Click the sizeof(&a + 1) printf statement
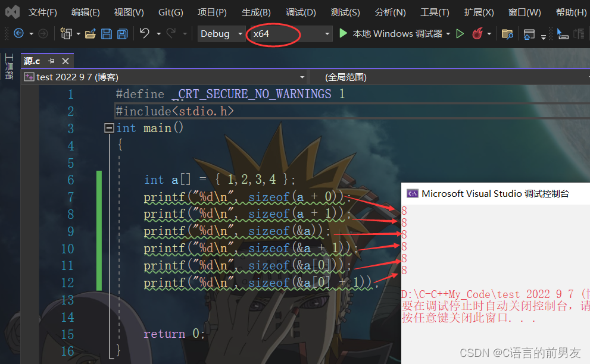The height and width of the screenshot is (364, 590). coord(250,248)
